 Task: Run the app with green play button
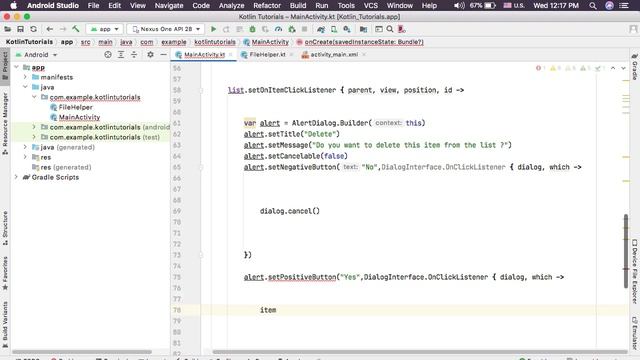[213, 29]
